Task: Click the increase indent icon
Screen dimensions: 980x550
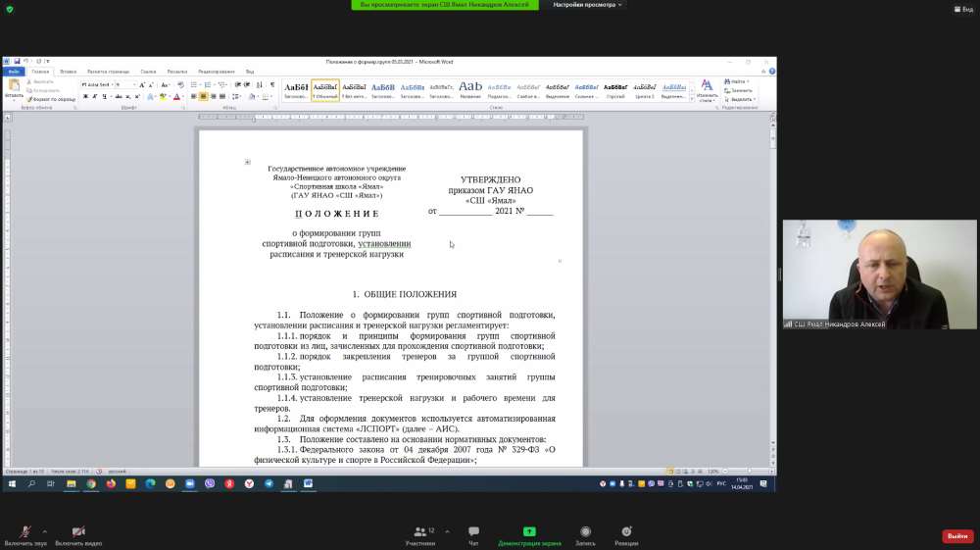Action: tap(247, 85)
